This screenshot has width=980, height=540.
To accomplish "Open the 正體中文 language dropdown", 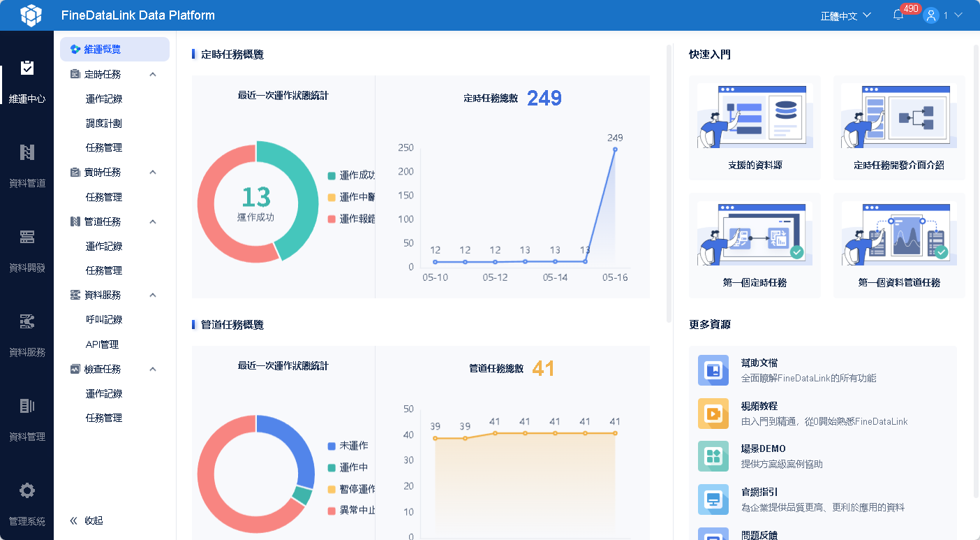I will (x=846, y=15).
